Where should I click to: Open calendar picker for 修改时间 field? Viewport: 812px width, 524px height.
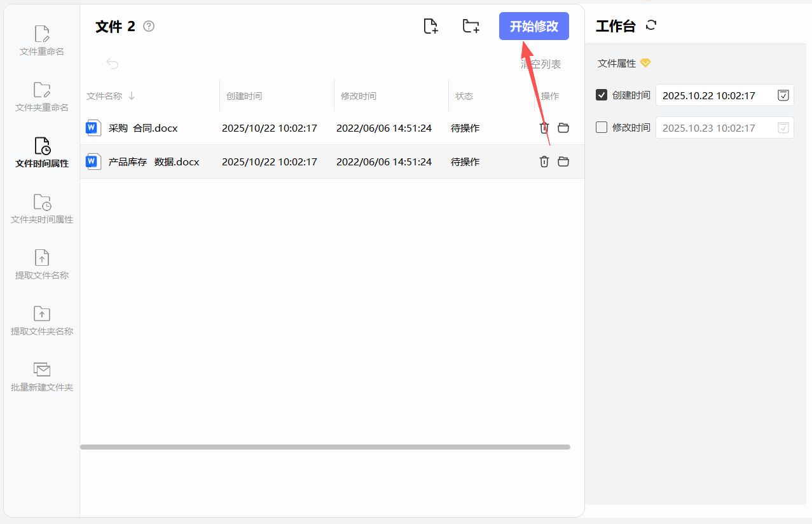point(783,128)
